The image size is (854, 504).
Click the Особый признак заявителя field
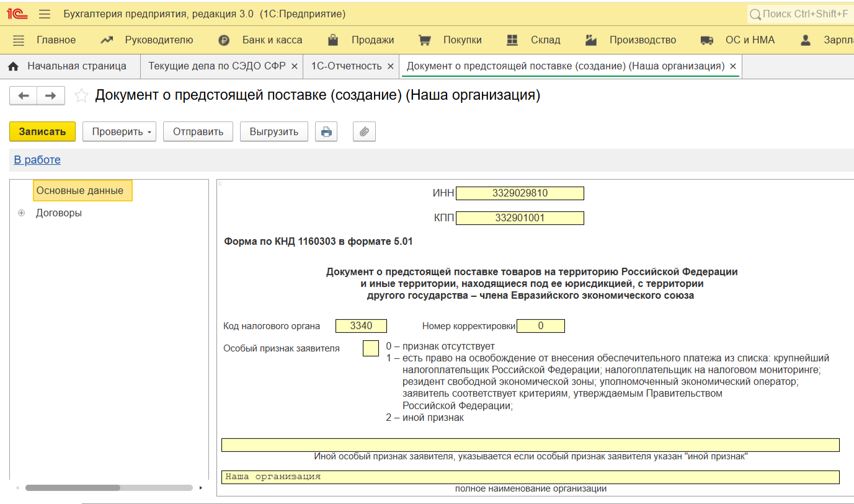(370, 348)
